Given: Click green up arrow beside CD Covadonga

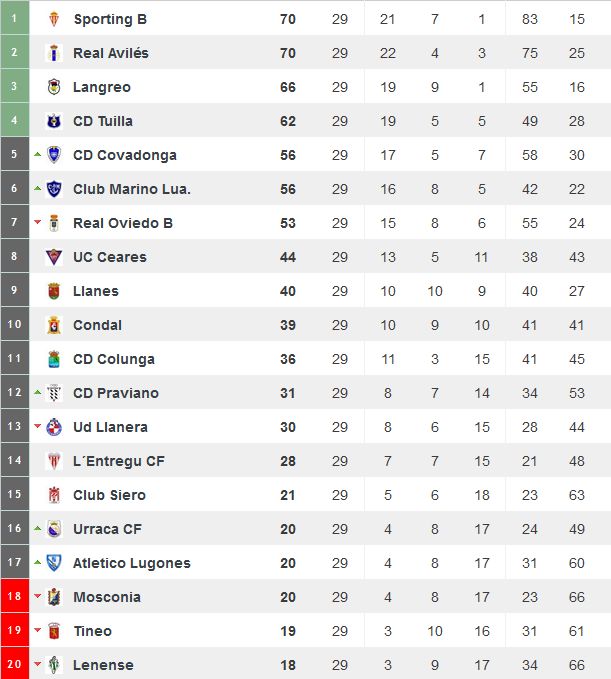Looking at the screenshot, I should click(x=38, y=154).
